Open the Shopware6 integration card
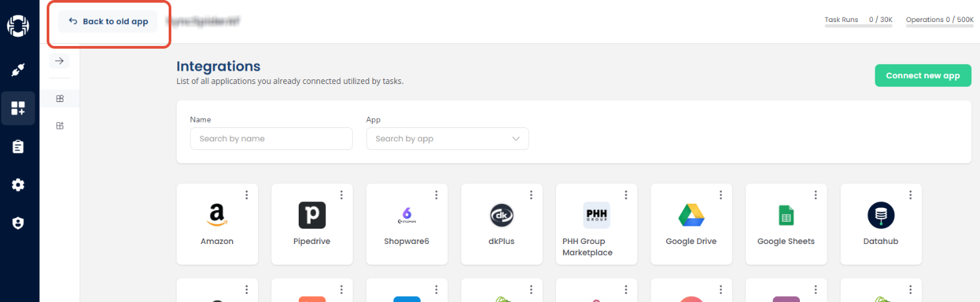980x302 pixels. click(407, 224)
